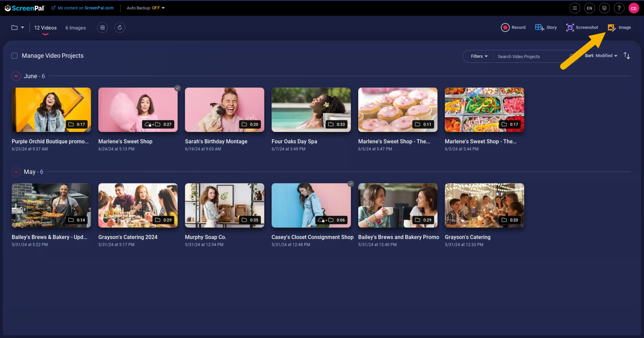
Task: Click folder icon on Four Oaks Day Spa
Action: click(331, 124)
